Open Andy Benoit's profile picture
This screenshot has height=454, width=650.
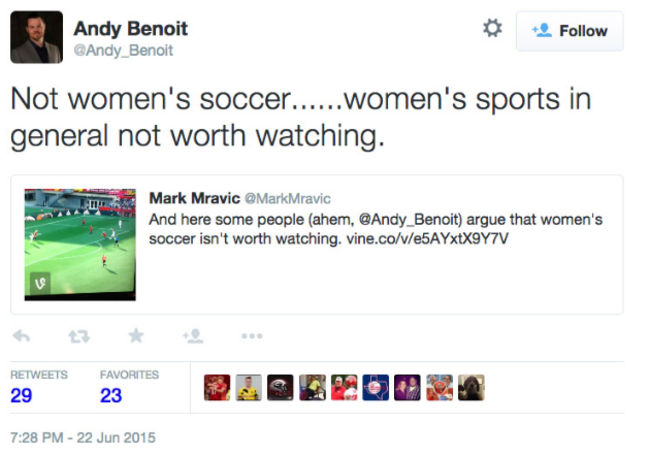tap(36, 37)
